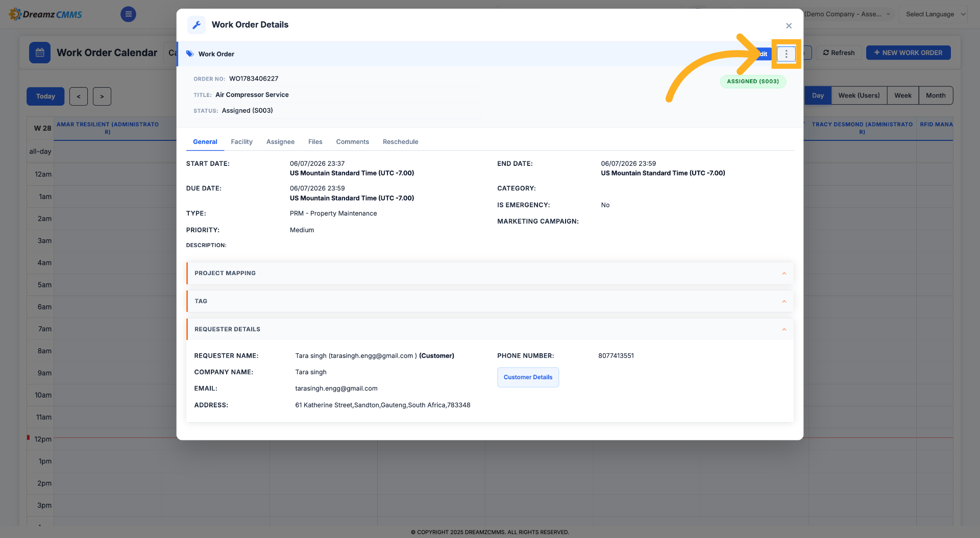Open the Select Language dropdown
The width and height of the screenshot is (980, 538).
(934, 14)
